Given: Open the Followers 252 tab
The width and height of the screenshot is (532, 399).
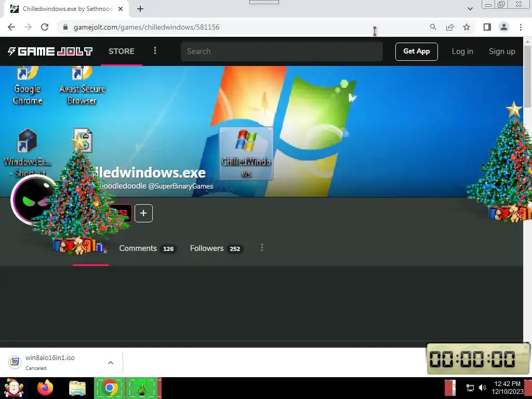Looking at the screenshot, I should point(216,248).
